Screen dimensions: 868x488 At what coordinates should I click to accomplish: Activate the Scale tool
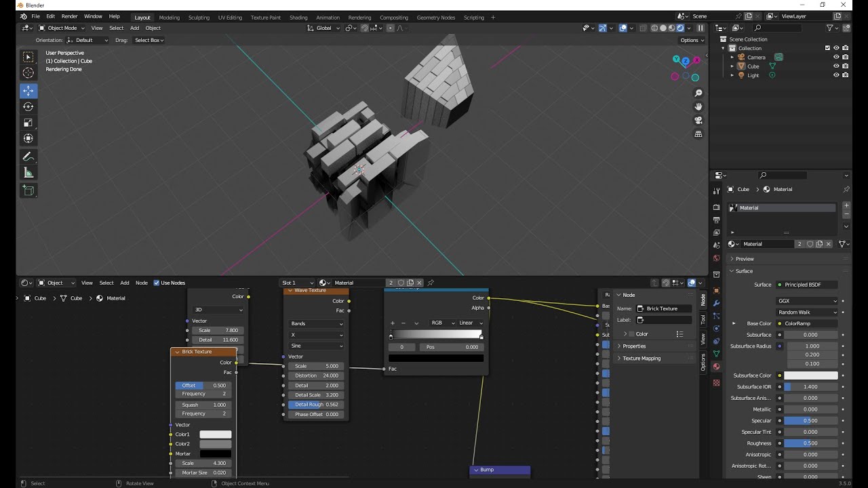pos(28,123)
